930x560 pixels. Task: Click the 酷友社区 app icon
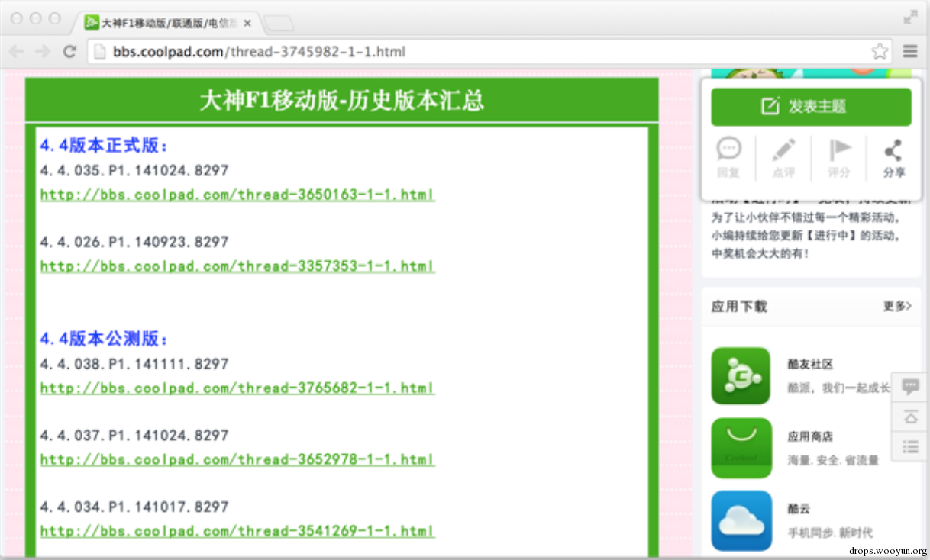[x=741, y=376]
